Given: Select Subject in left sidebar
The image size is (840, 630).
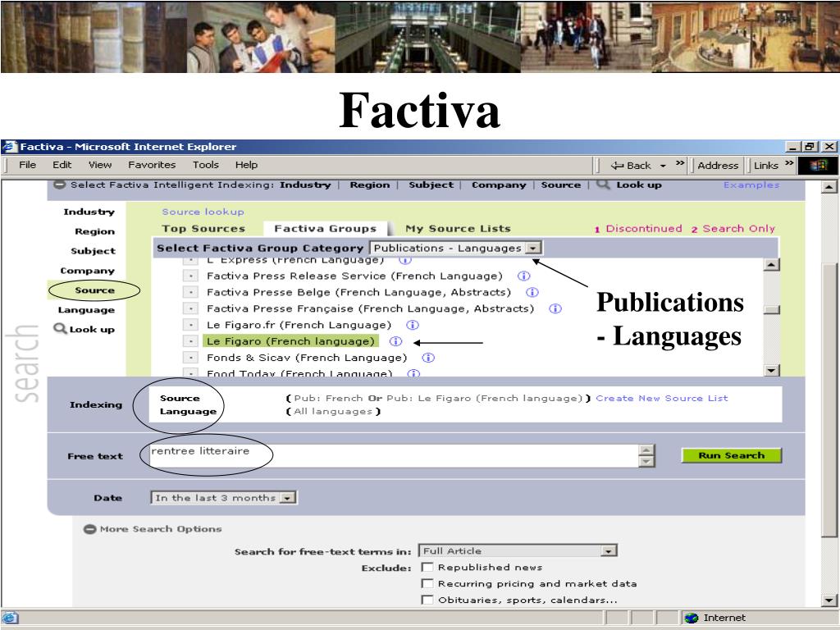Looking at the screenshot, I should 94,251.
